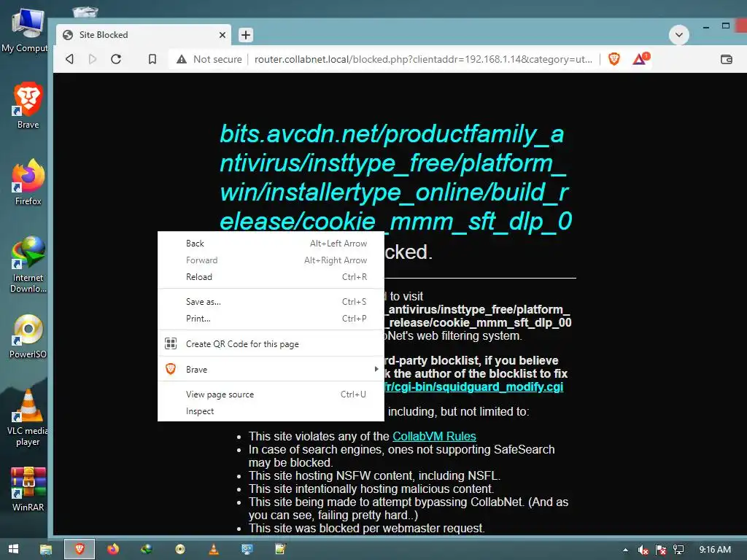Open the notepad app on taskbar
The width and height of the screenshot is (747, 560).
pyautogui.click(x=280, y=549)
